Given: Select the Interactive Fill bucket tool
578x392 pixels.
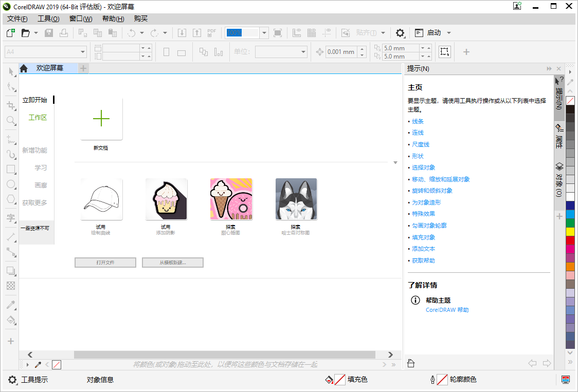Looking at the screenshot, I should pos(11,320).
